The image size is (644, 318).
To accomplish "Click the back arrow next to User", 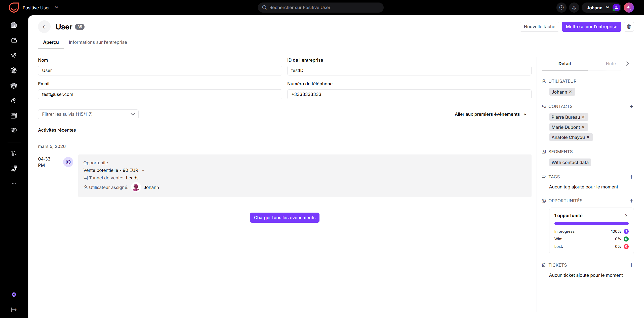I will [44, 27].
